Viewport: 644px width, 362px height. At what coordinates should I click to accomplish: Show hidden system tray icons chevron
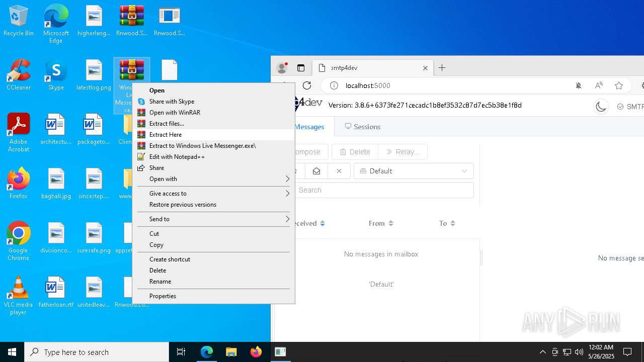[x=542, y=352]
